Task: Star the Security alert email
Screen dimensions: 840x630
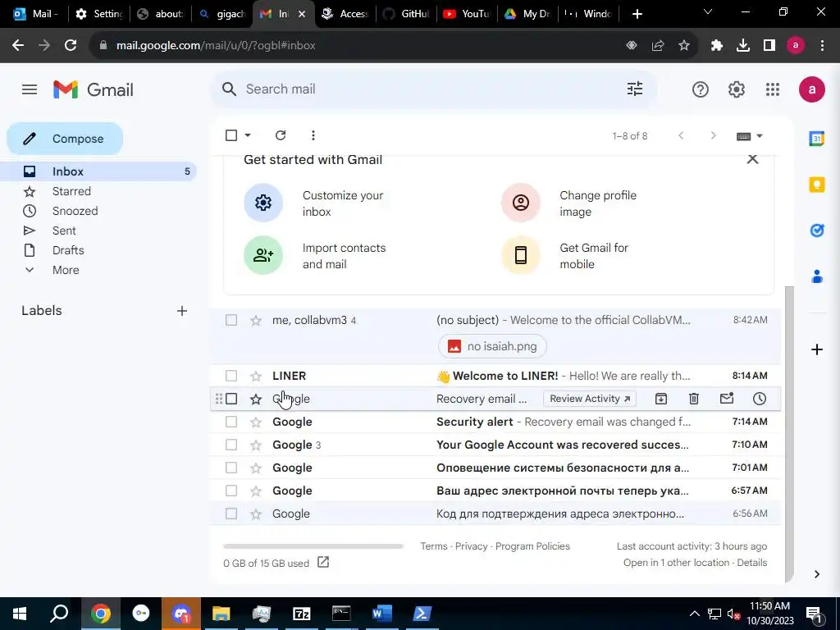Action: coord(256,422)
